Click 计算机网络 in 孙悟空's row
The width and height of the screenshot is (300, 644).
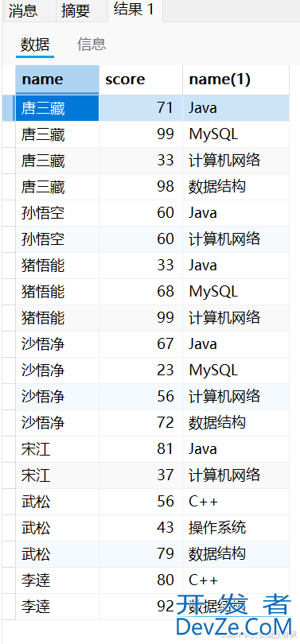click(x=236, y=239)
